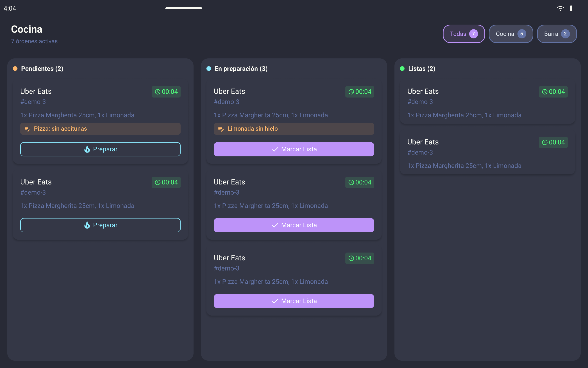The height and width of the screenshot is (368, 588).
Task: Click the 'En preparación (3)' column heading
Action: click(241, 69)
